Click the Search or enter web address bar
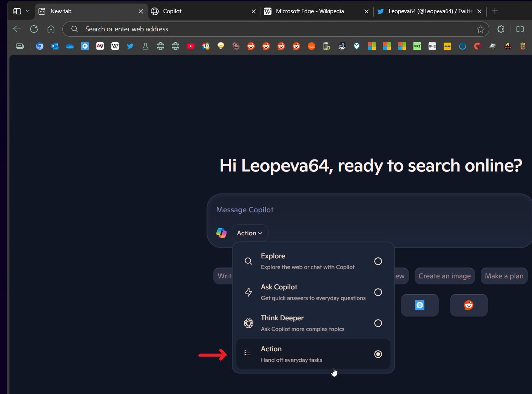The image size is (532, 394). tap(276, 29)
